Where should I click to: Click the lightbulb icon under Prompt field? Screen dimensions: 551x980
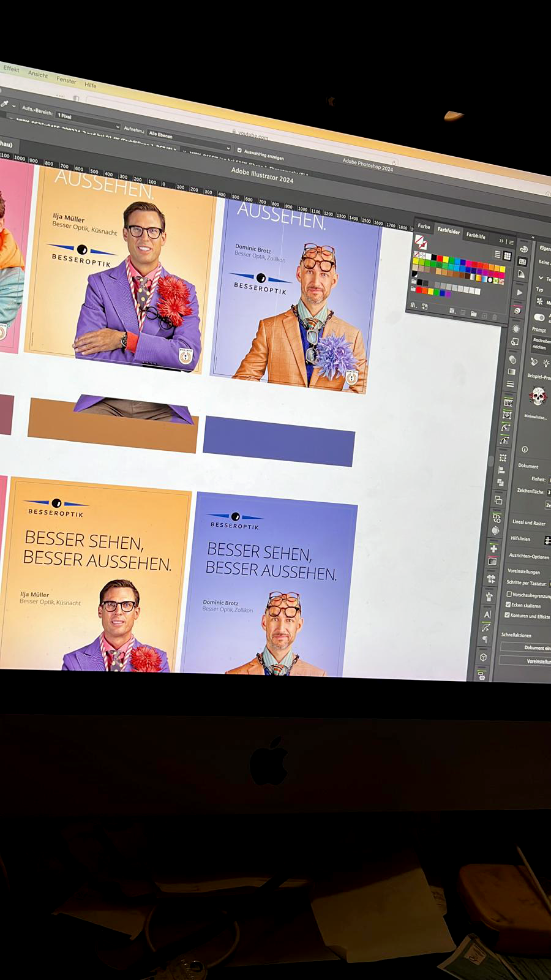(546, 363)
